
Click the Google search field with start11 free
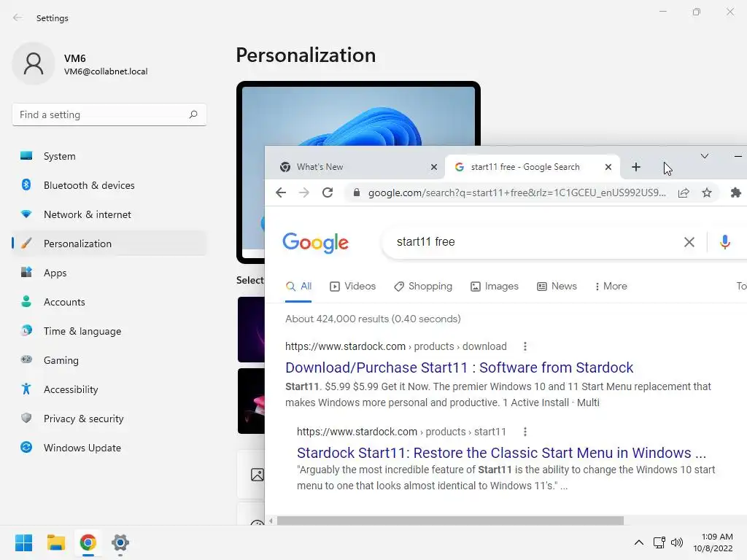click(533, 242)
